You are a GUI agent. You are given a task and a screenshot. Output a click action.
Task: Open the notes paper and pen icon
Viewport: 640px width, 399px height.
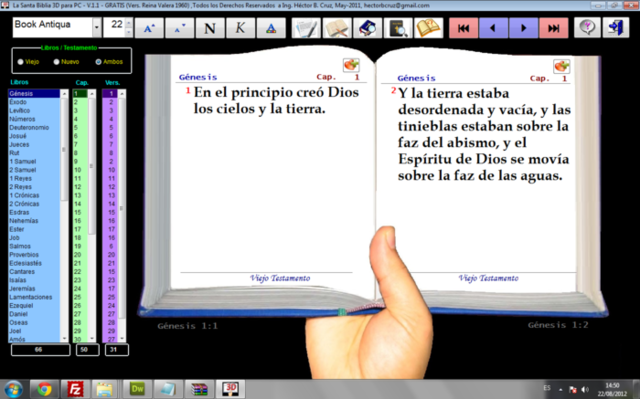306,28
